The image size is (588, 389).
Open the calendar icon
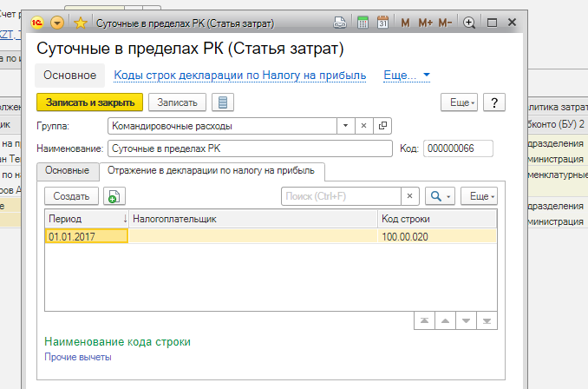[382, 23]
